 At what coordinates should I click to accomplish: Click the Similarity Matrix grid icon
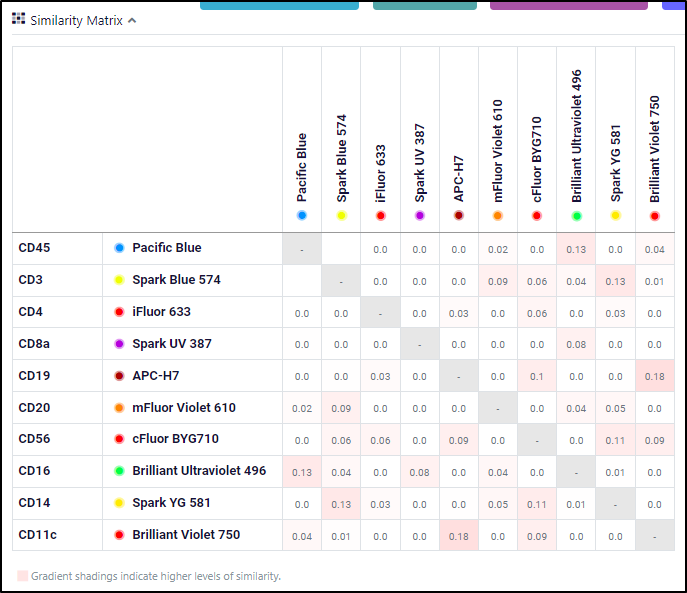18,20
